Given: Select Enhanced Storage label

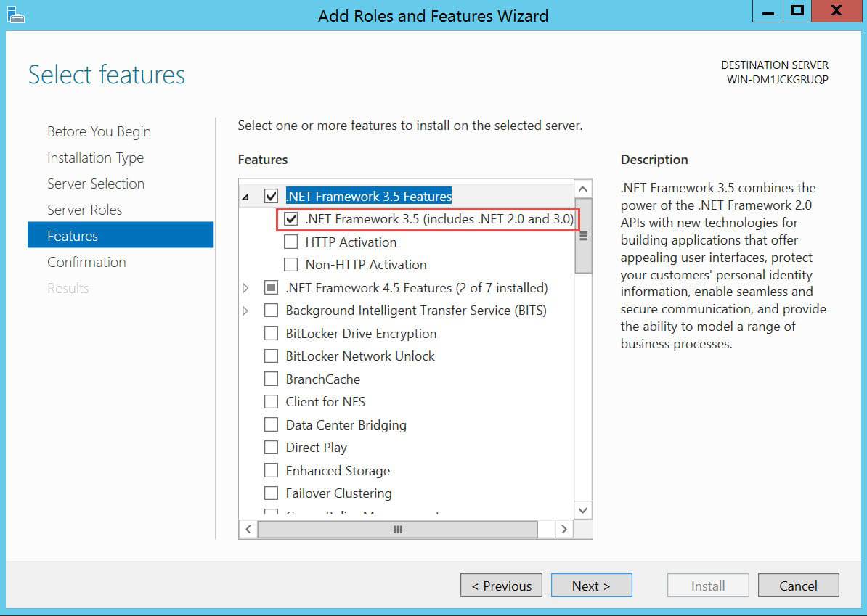Looking at the screenshot, I should point(338,471).
